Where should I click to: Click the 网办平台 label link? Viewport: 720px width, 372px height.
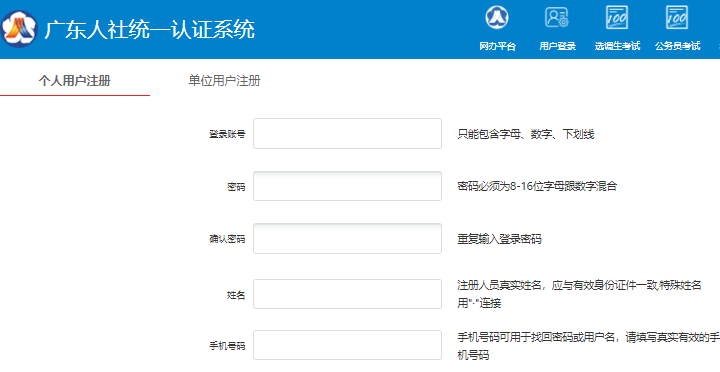(x=497, y=46)
